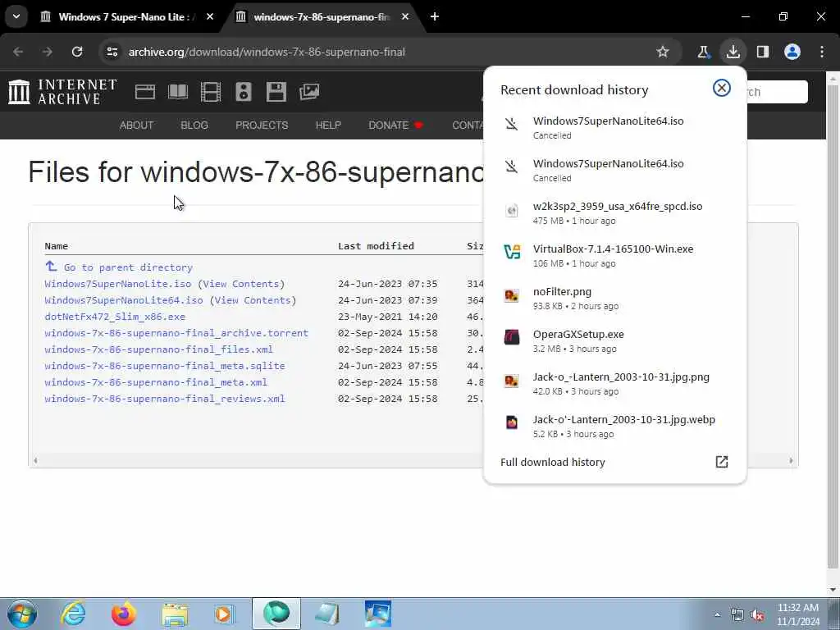The width and height of the screenshot is (840, 630).
Task: Go back to the previous page
Action: pos(18,52)
